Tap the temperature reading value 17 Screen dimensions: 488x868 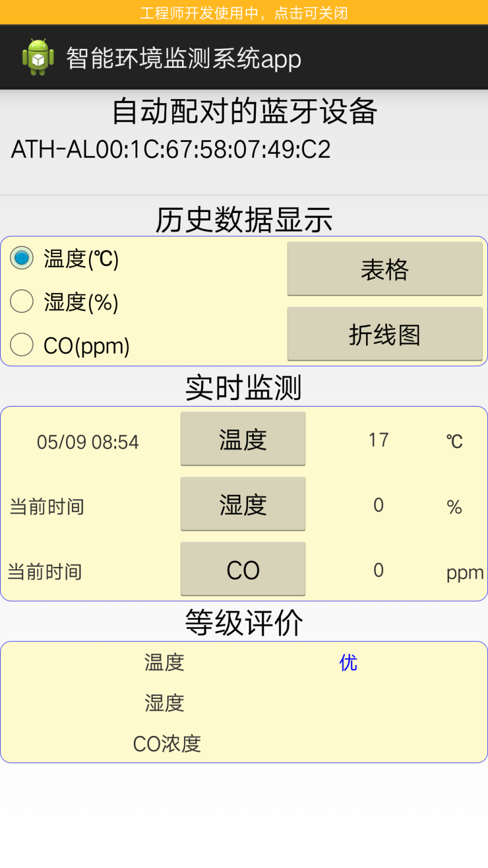coord(378,440)
